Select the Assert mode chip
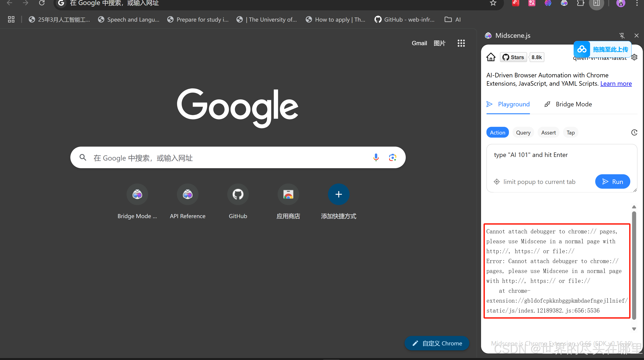This screenshot has height=360, width=644. click(548, 132)
